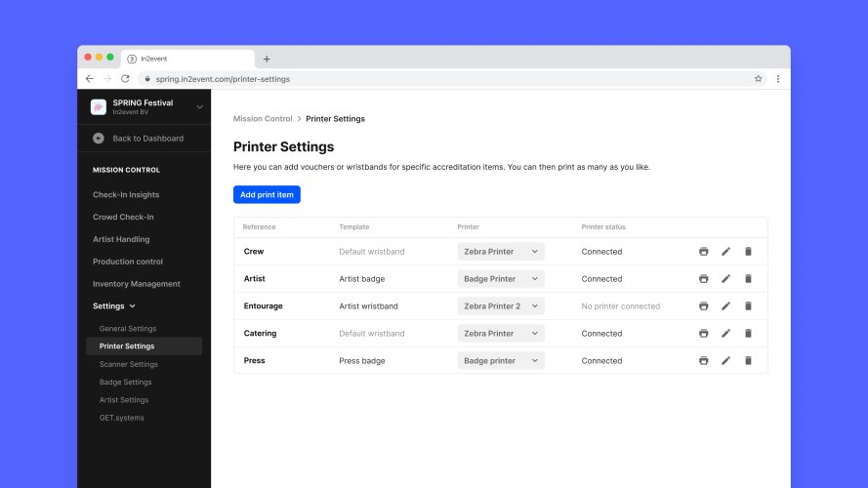Click the Template column header
The image size is (868, 488).
pyautogui.click(x=354, y=226)
